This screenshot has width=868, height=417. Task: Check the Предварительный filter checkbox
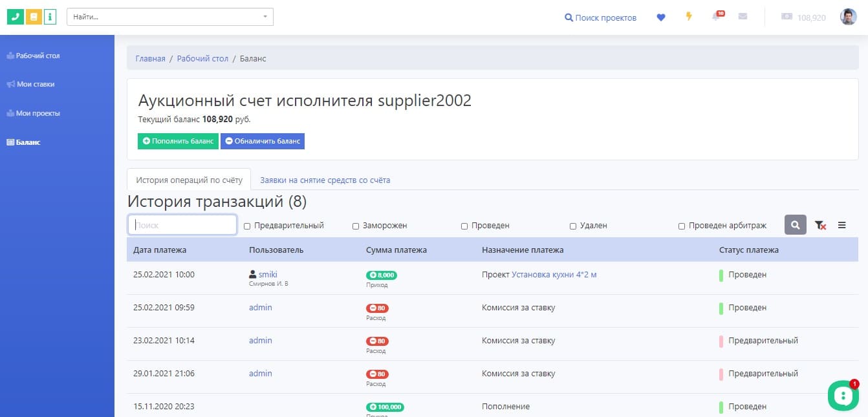coord(247,226)
